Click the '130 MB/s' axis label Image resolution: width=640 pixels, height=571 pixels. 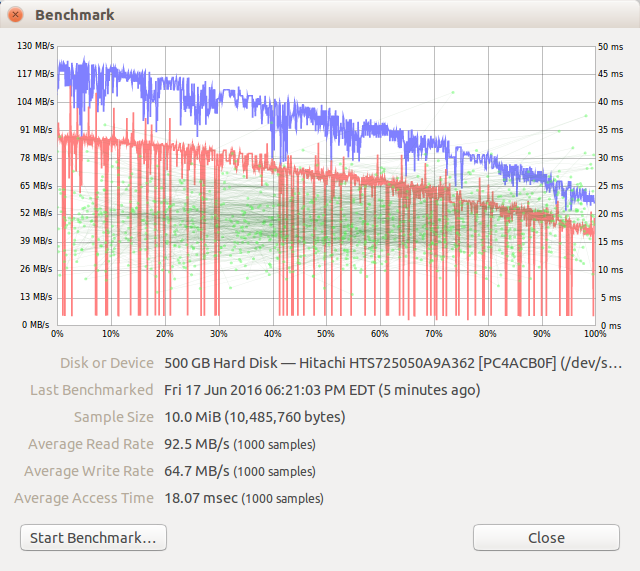point(36,46)
